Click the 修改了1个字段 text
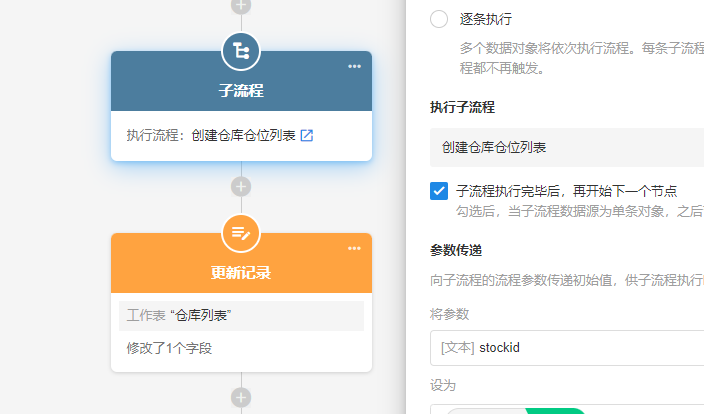Image resolution: width=704 pixels, height=414 pixels. click(x=169, y=349)
